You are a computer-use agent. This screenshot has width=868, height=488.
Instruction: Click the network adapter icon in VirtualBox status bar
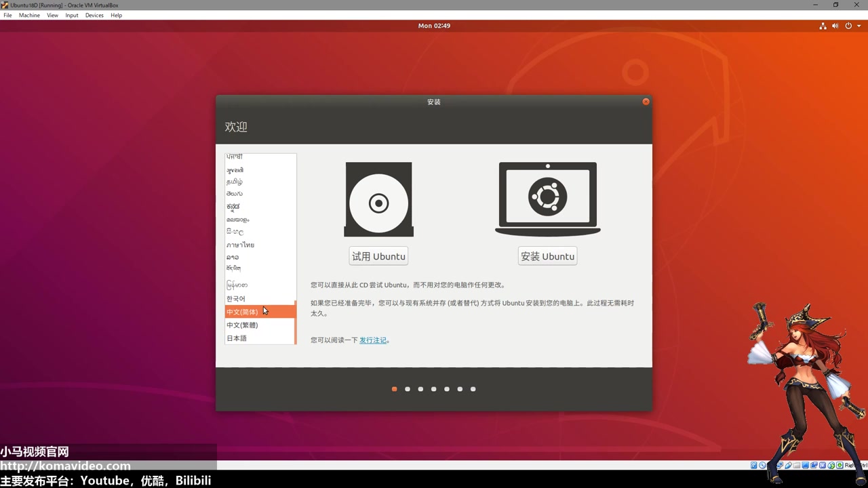click(781, 466)
